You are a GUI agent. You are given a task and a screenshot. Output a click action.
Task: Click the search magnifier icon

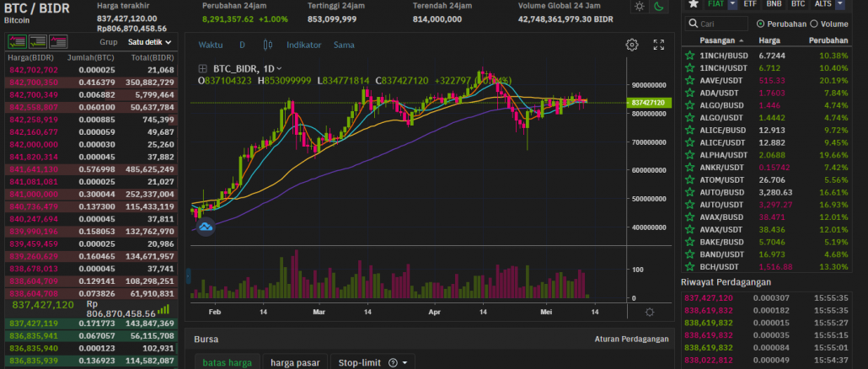[x=693, y=24]
